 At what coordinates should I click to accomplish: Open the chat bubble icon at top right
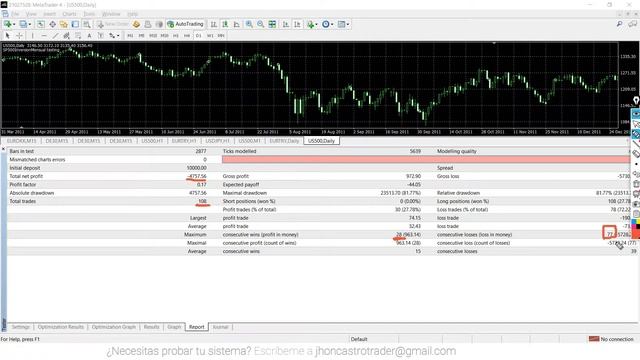point(632,24)
